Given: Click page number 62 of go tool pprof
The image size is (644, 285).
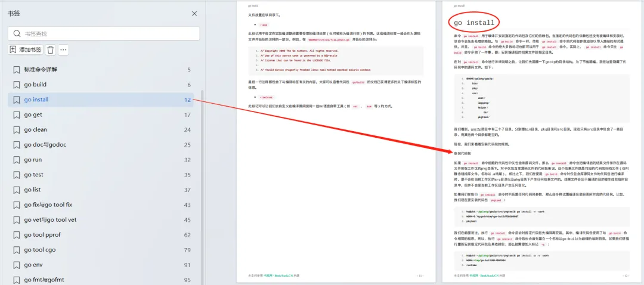Looking at the screenshot, I should pos(187,235).
